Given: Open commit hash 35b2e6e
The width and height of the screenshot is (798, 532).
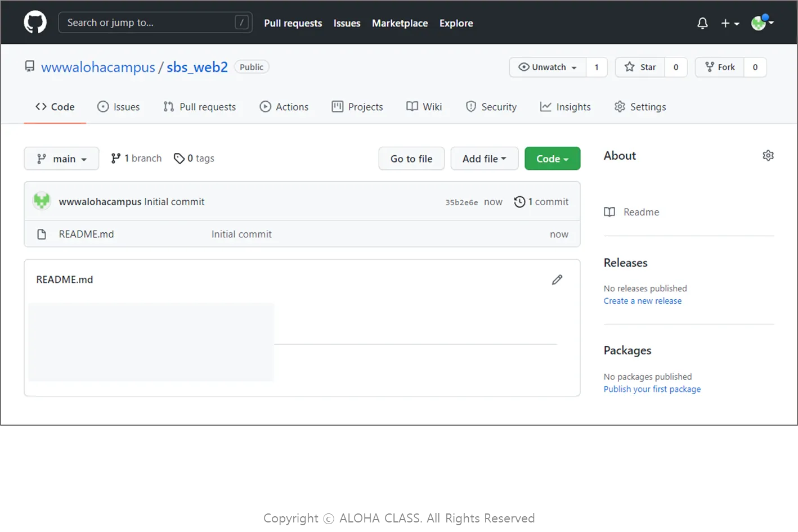Looking at the screenshot, I should click(x=461, y=202).
